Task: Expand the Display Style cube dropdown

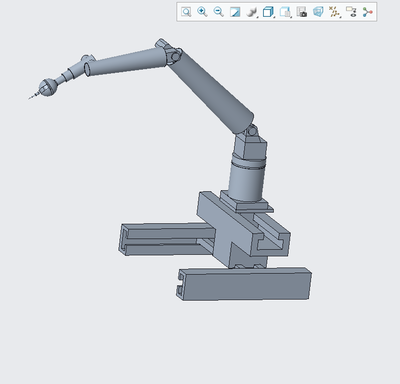Action: [x=268, y=12]
